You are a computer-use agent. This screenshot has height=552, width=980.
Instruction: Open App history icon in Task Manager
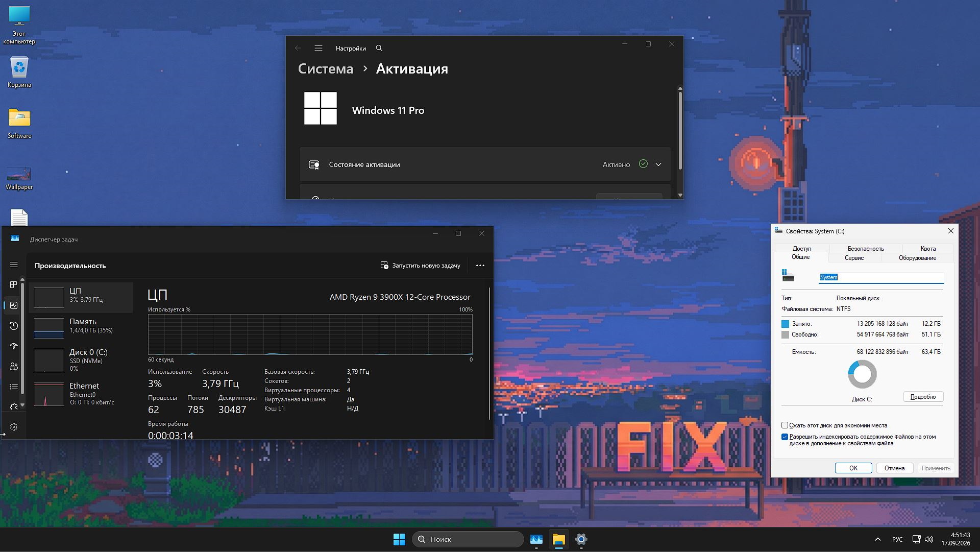tap(14, 326)
